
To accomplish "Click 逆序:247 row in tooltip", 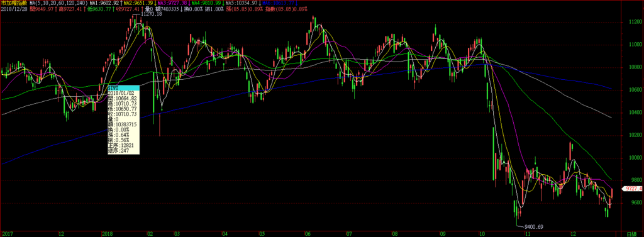I will tap(118, 150).
